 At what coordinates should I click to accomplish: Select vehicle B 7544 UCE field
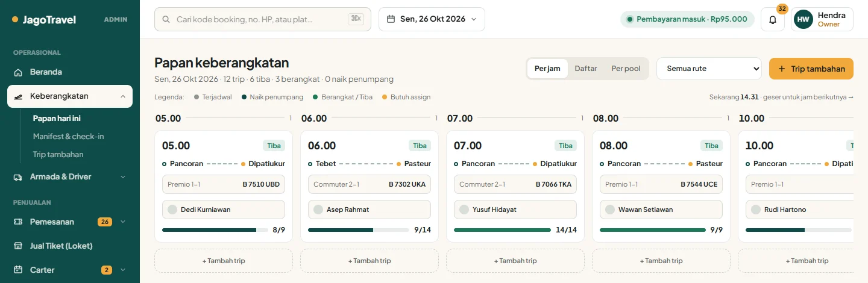[x=661, y=184]
